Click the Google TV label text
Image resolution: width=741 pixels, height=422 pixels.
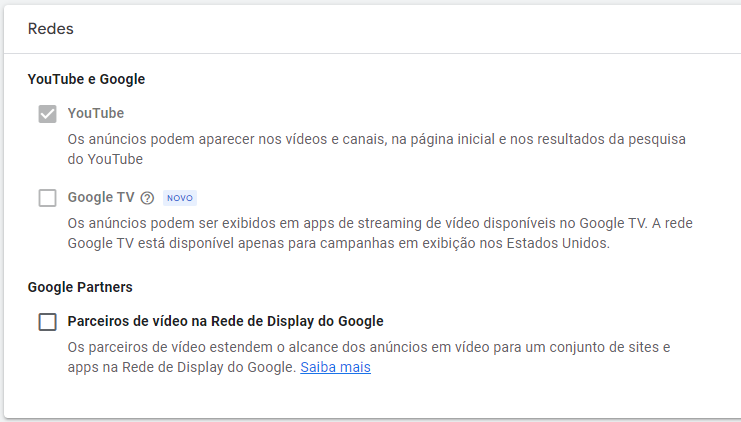pyautogui.click(x=101, y=197)
